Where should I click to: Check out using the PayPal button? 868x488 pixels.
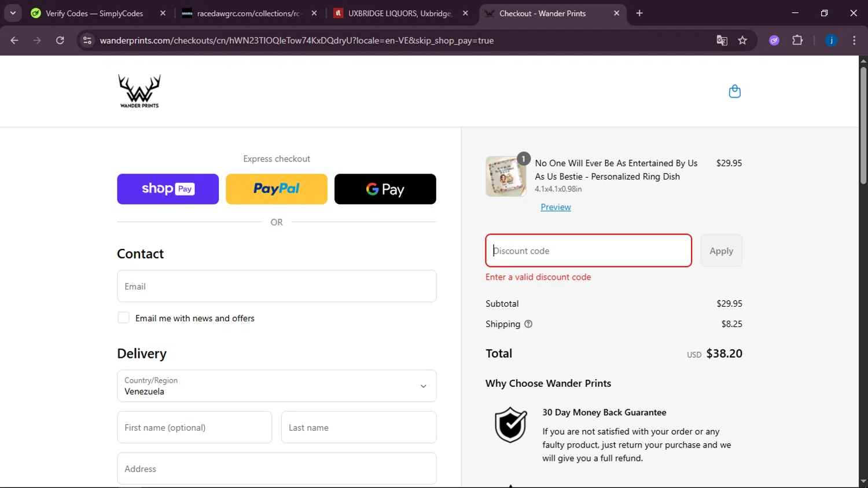click(x=277, y=189)
